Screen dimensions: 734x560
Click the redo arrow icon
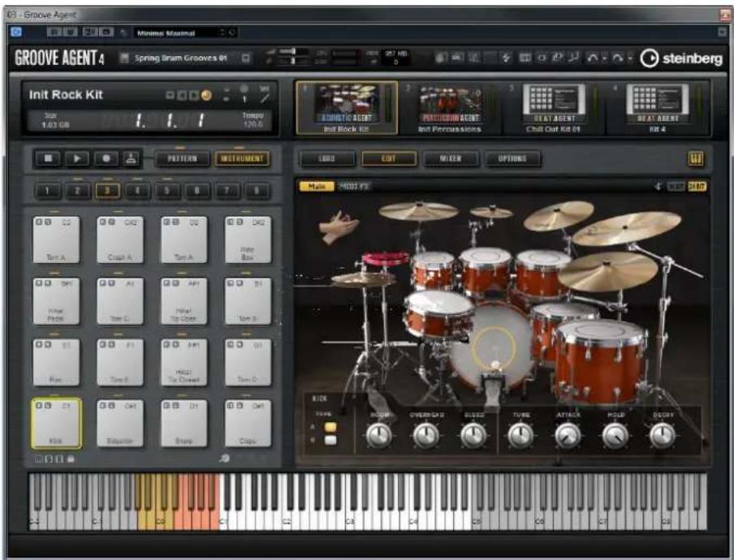coord(617,58)
